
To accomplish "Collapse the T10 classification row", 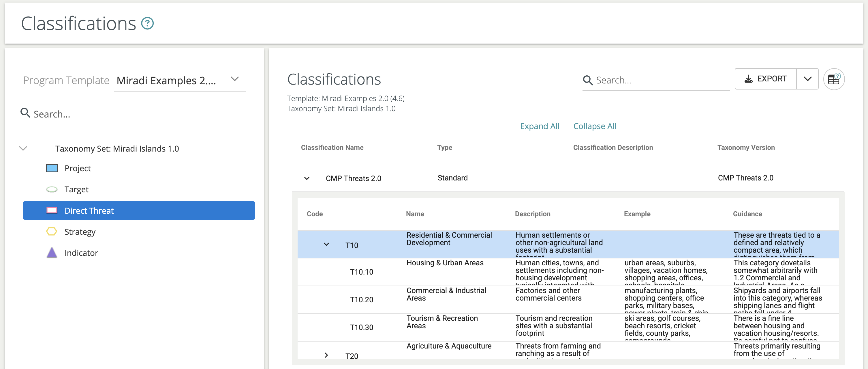I will coord(326,244).
